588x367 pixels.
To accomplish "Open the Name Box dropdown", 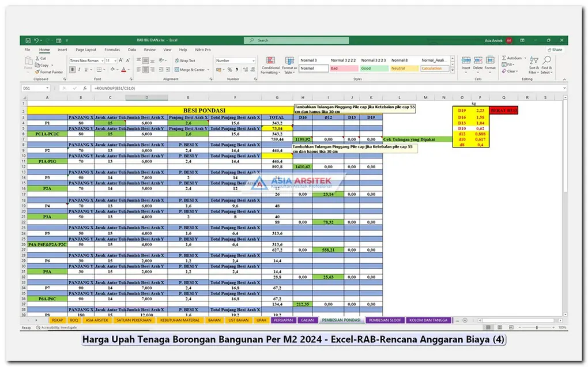I will pyautogui.click(x=47, y=88).
